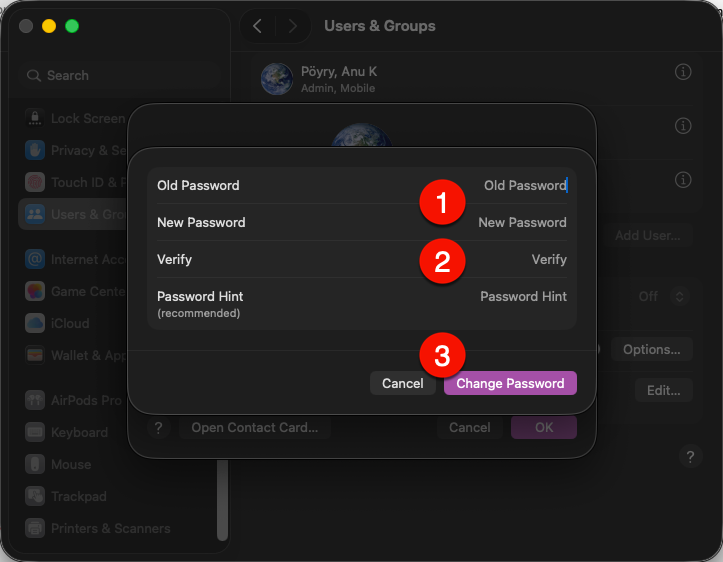Select Trackpad in the sidebar
This screenshot has width=723, height=562.
(66, 497)
